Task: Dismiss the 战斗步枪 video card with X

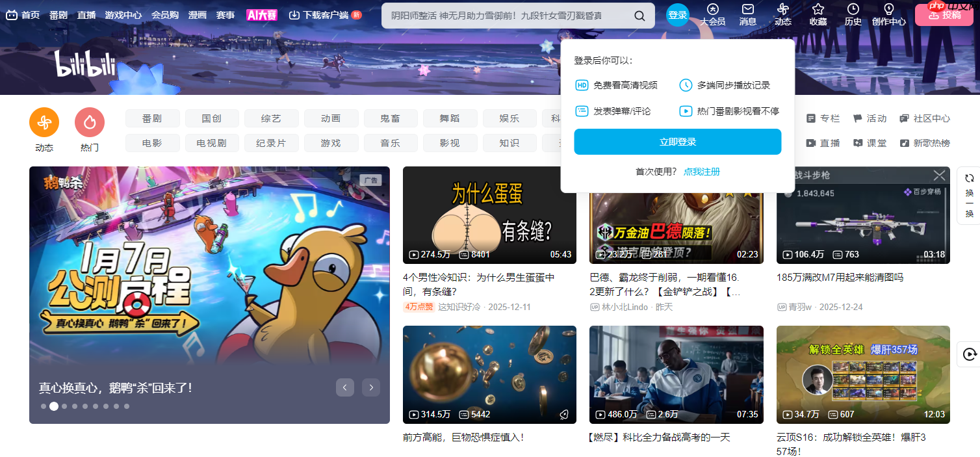Action: point(938,175)
